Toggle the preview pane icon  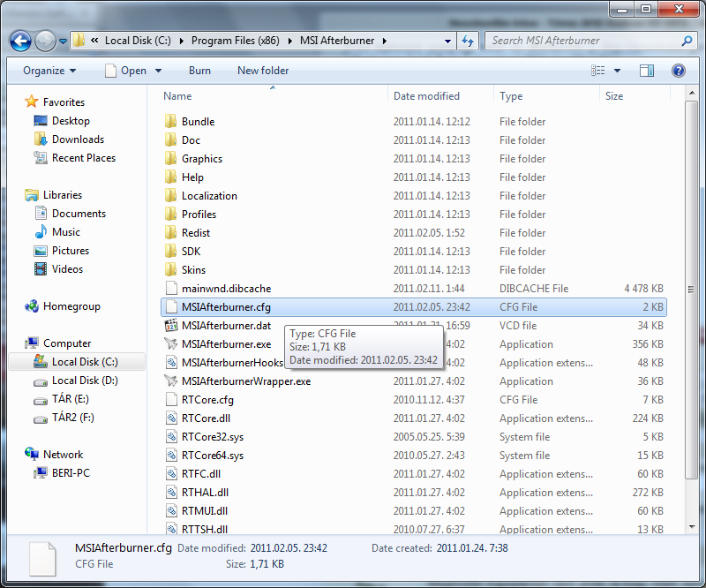tap(647, 71)
